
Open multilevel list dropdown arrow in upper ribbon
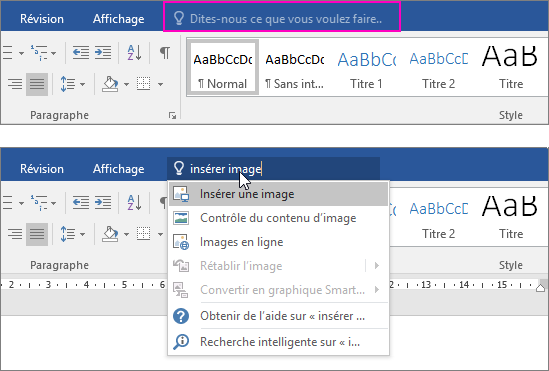pyautogui.click(x=54, y=53)
